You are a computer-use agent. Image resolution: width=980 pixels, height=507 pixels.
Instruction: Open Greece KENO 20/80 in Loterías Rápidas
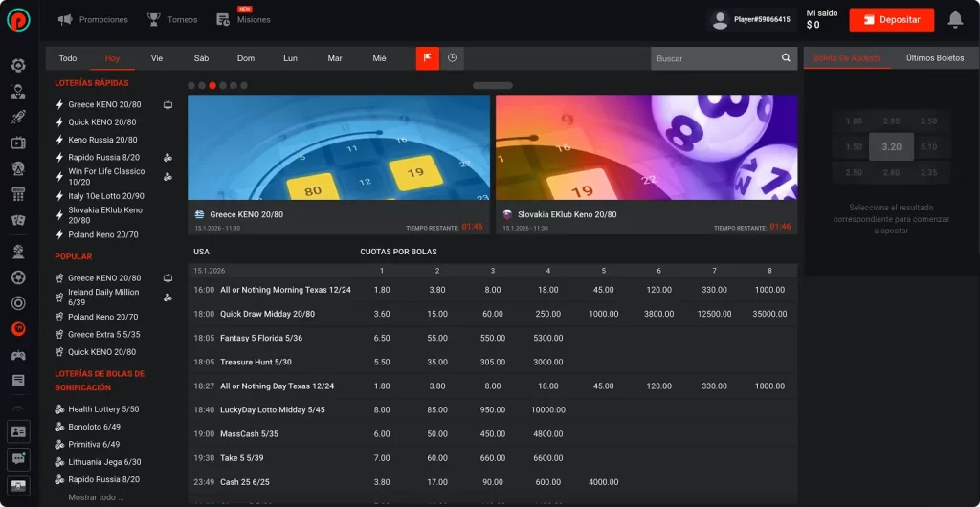click(x=104, y=104)
